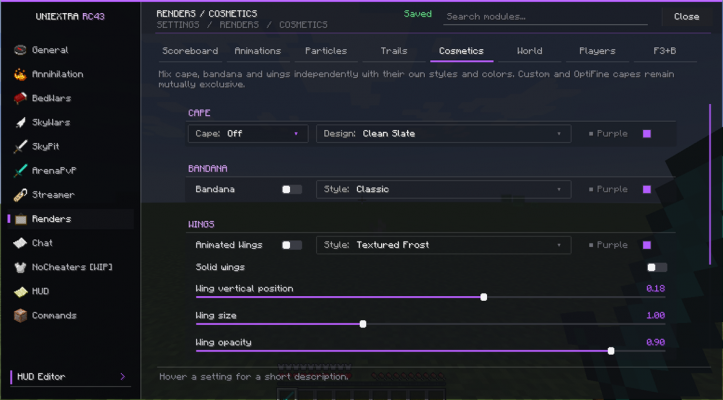The image size is (723, 400).
Task: Click the cape Purple color label
Action: [612, 134]
